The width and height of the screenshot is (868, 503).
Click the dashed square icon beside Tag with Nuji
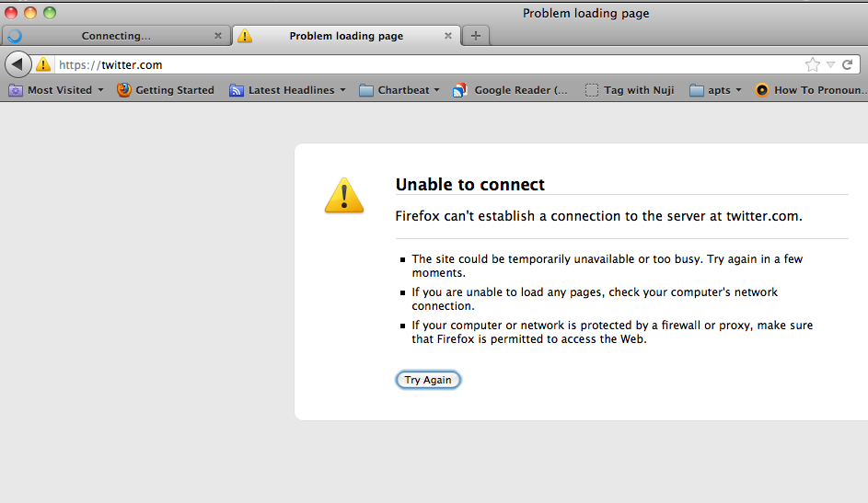click(592, 90)
